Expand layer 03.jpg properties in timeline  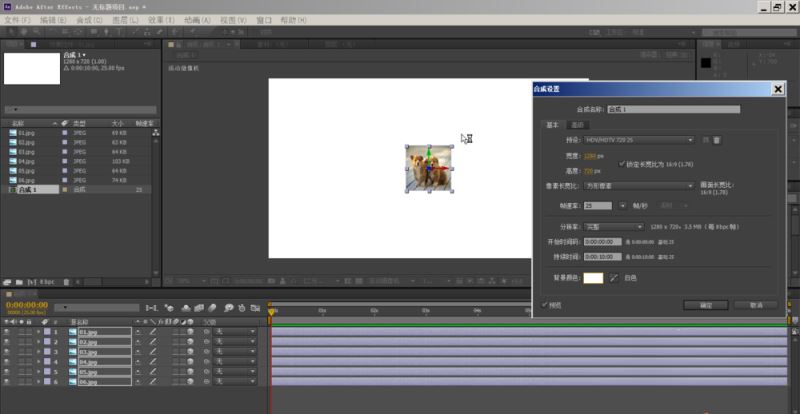click(38, 352)
